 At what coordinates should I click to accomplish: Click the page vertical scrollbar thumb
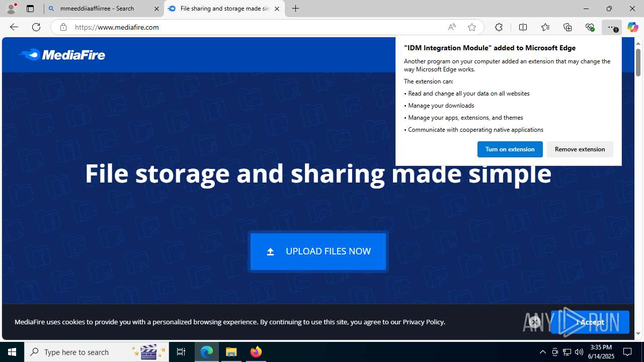pyautogui.click(x=638, y=62)
